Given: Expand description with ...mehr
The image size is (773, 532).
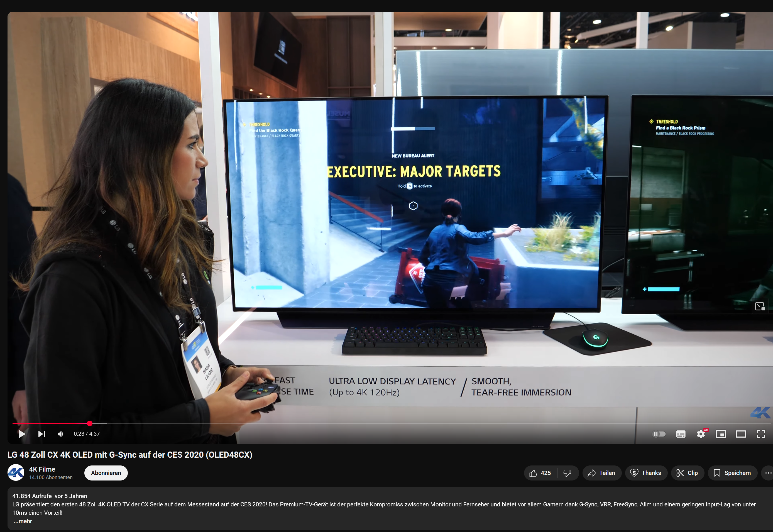Looking at the screenshot, I should tap(23, 521).
